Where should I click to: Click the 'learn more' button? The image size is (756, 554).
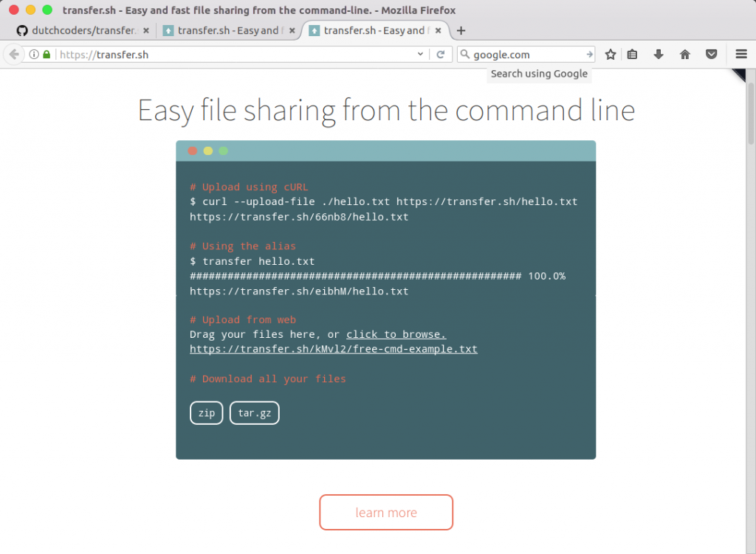point(385,512)
